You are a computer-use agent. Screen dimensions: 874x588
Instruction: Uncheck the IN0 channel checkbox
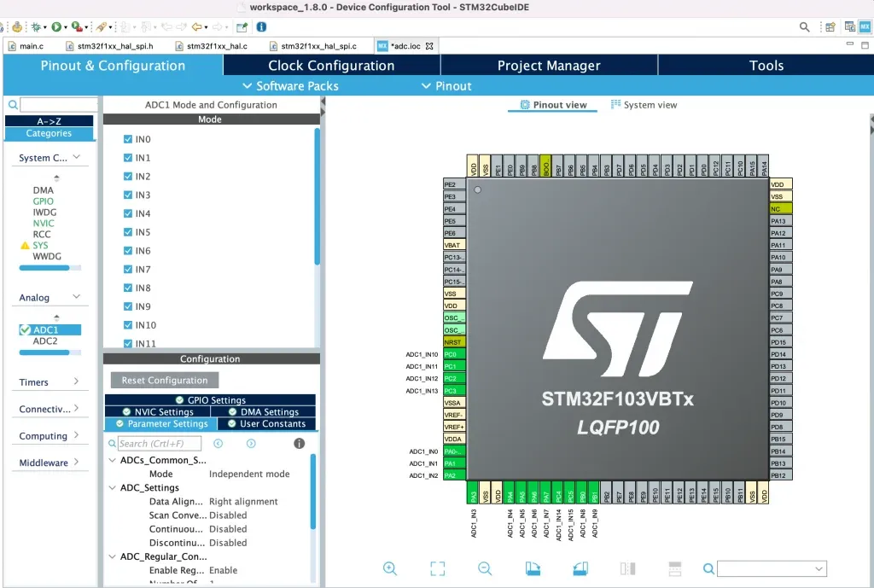[x=128, y=139]
